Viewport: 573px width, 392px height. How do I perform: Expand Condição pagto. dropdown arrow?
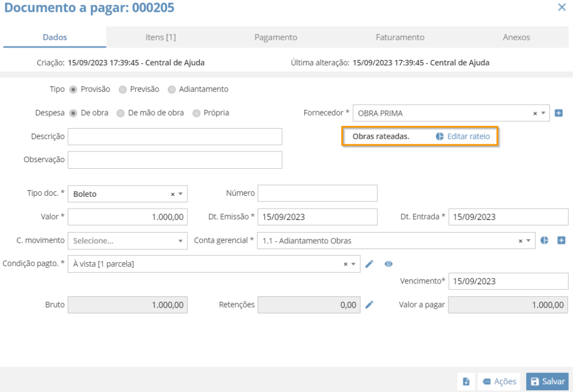354,264
